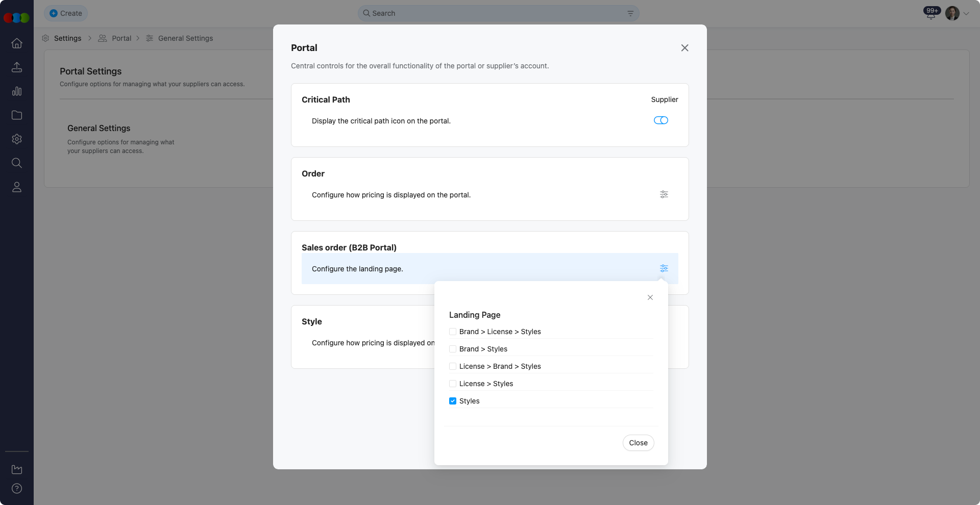Viewport: 980px width, 505px height.
Task: Open the Users section from the sidebar
Action: (x=17, y=187)
